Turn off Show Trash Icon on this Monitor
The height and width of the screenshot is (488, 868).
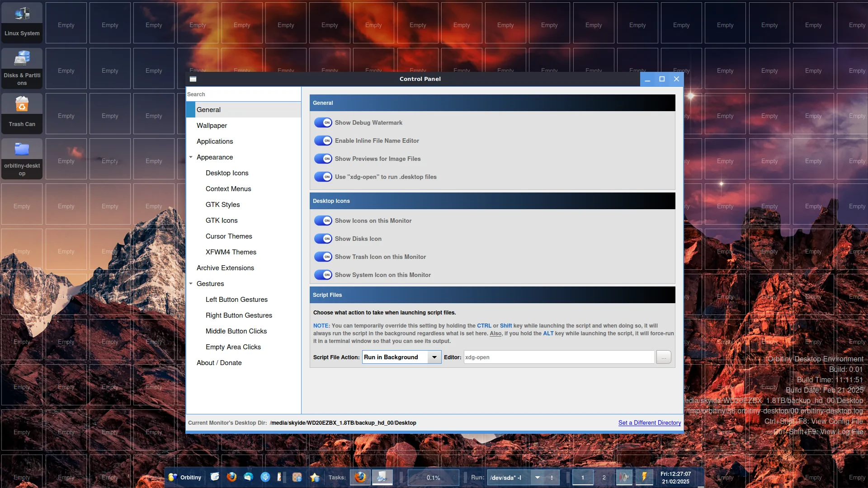[323, 257]
